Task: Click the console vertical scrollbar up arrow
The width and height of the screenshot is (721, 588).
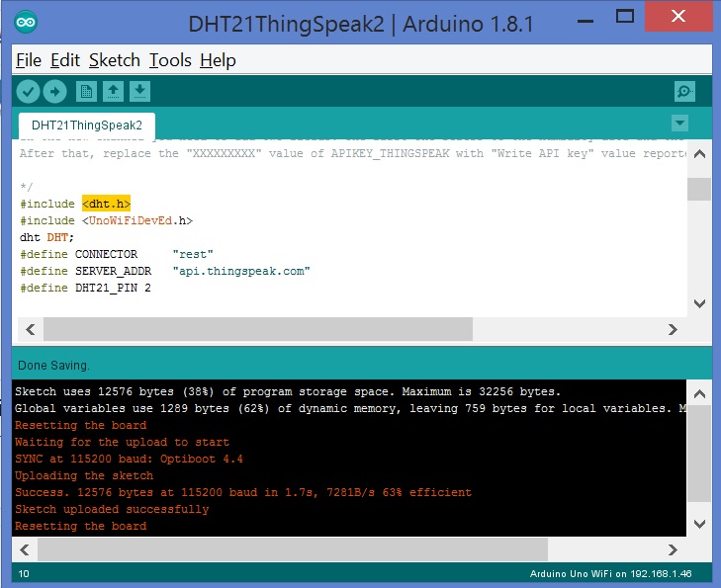Action: pos(699,393)
